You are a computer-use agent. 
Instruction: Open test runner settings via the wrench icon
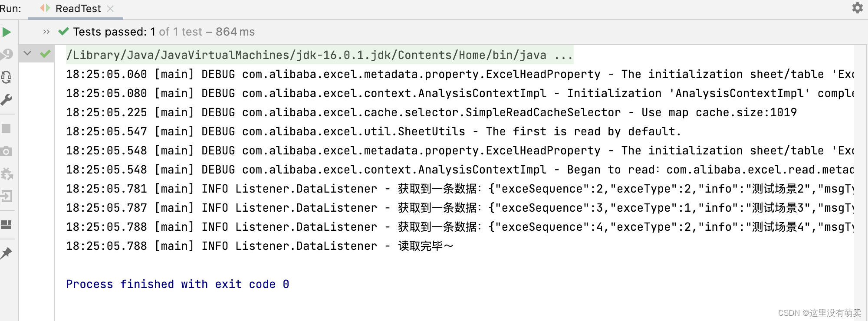coord(7,100)
